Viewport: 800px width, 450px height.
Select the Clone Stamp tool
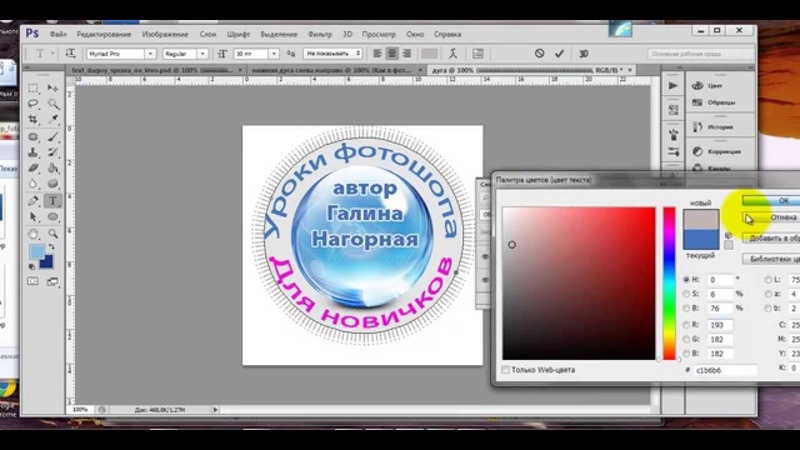click(33, 152)
